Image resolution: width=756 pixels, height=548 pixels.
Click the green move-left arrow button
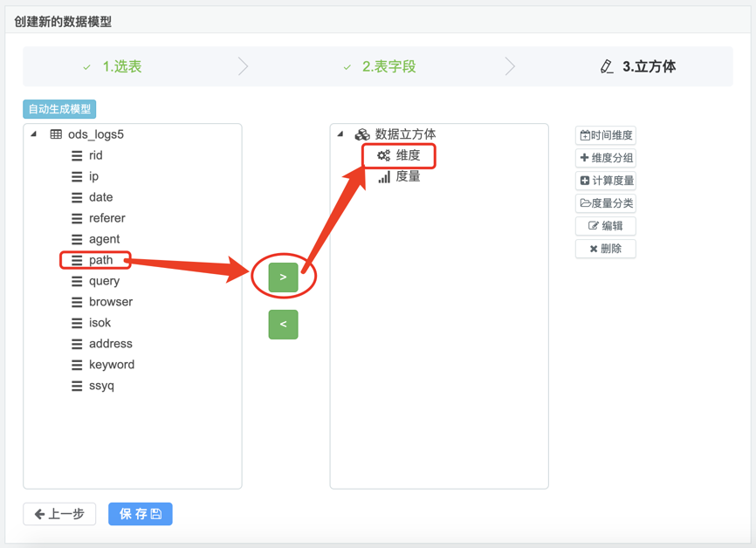(283, 325)
